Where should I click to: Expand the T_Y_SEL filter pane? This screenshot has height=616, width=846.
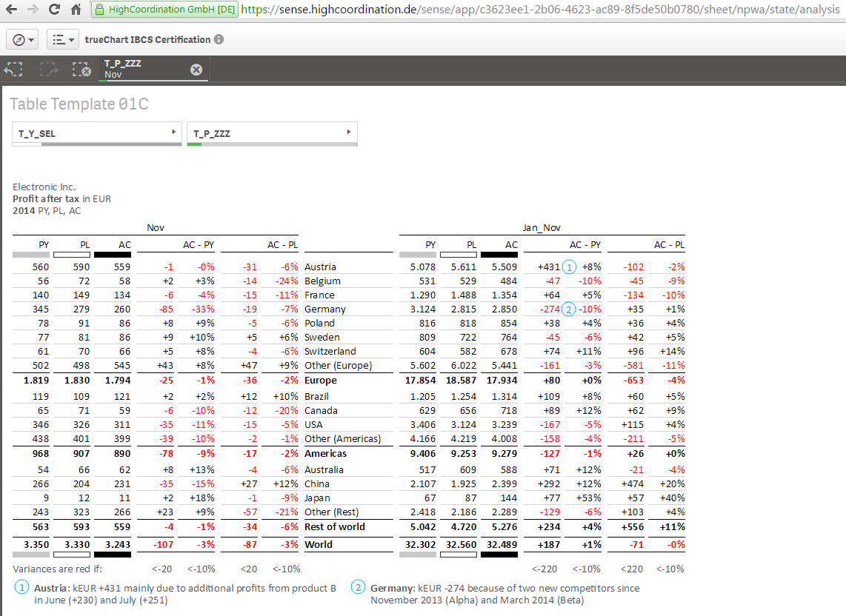pyautogui.click(x=97, y=134)
